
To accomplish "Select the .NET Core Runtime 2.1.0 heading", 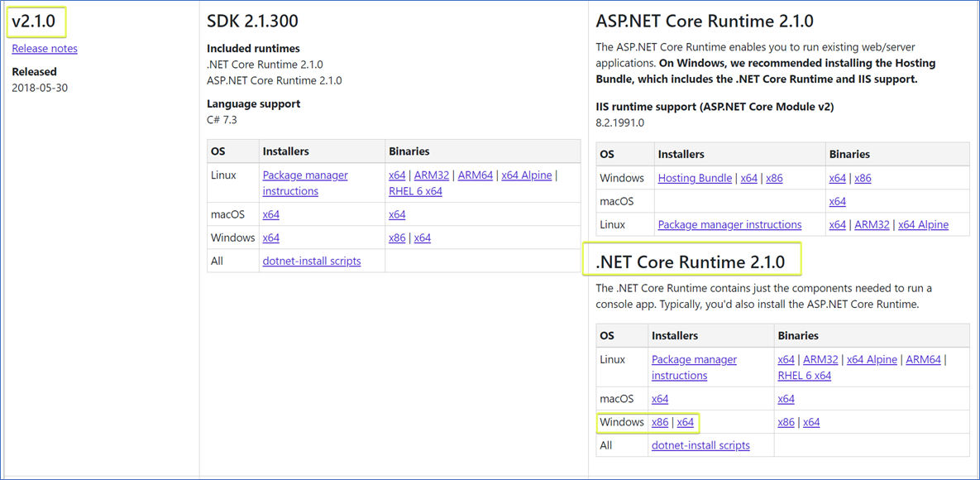I will 690,262.
